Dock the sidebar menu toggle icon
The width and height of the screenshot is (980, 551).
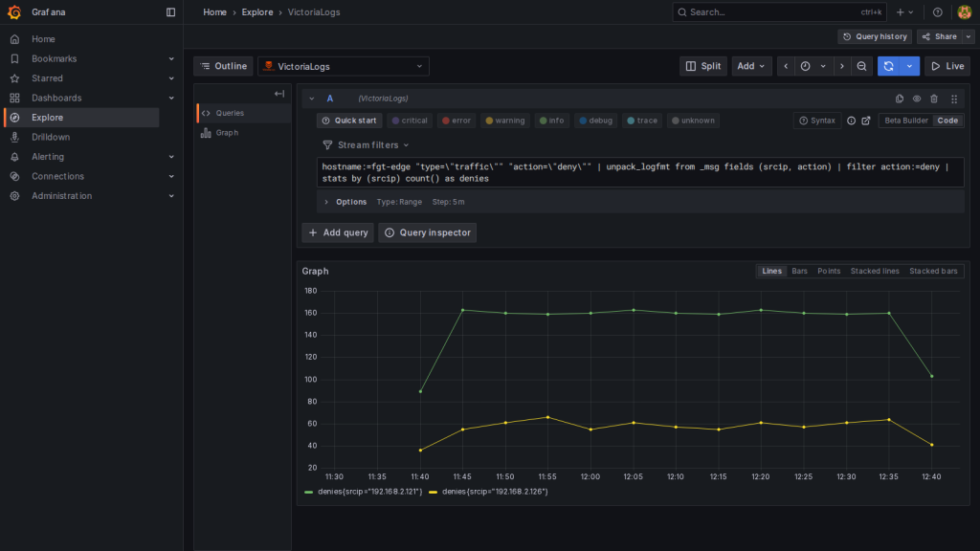click(x=170, y=11)
